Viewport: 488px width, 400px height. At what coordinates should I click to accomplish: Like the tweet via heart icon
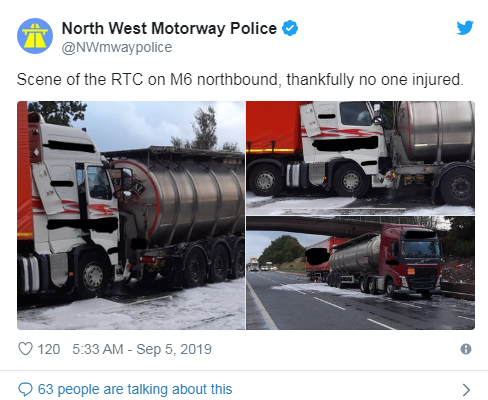pyautogui.click(x=25, y=349)
